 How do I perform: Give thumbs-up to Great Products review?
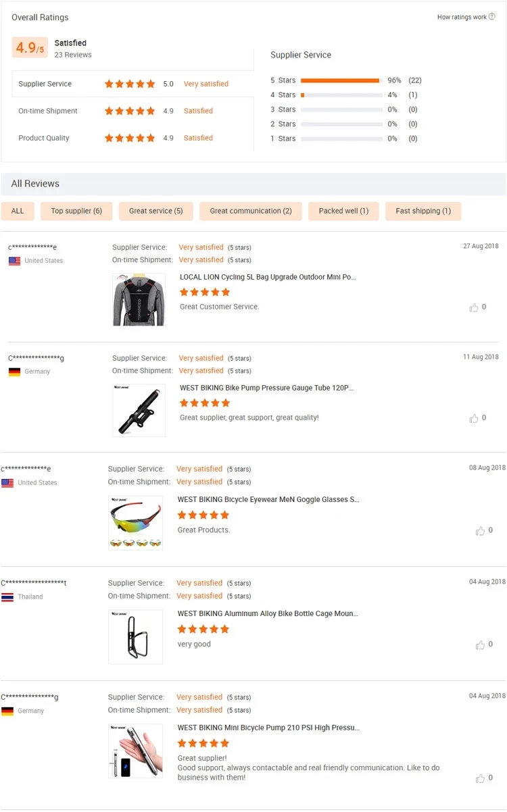[x=480, y=531]
